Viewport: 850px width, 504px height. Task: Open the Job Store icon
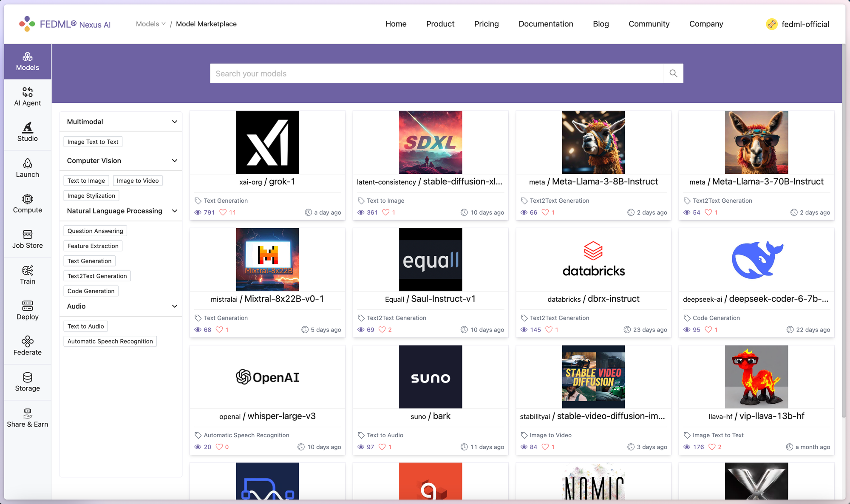pyautogui.click(x=27, y=235)
